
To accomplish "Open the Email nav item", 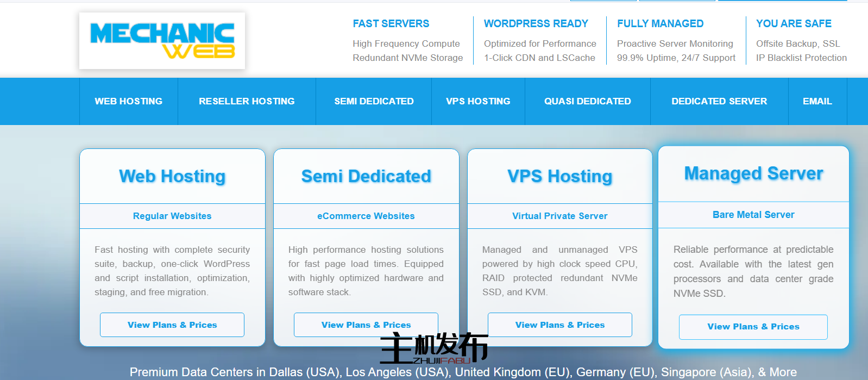I will pyautogui.click(x=817, y=101).
